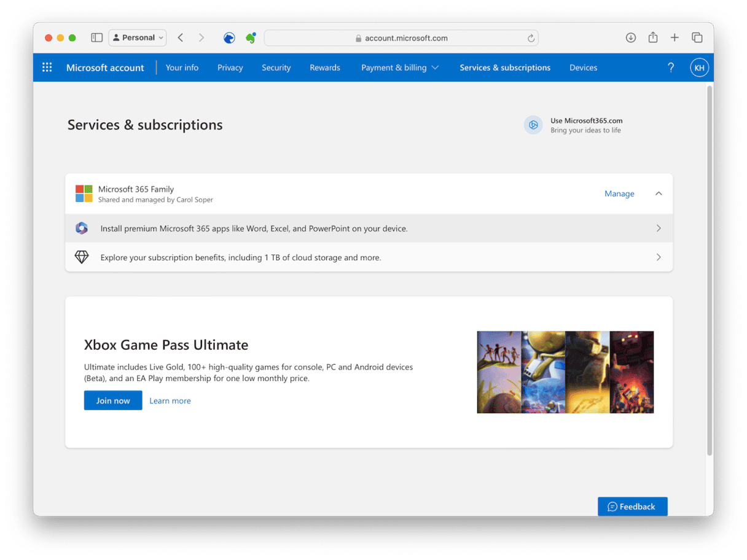
Task: Expand the Payment & billing menu
Action: coord(400,68)
